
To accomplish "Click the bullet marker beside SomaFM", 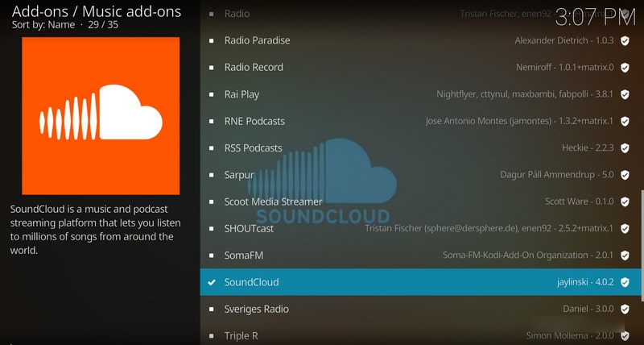I will 212,256.
